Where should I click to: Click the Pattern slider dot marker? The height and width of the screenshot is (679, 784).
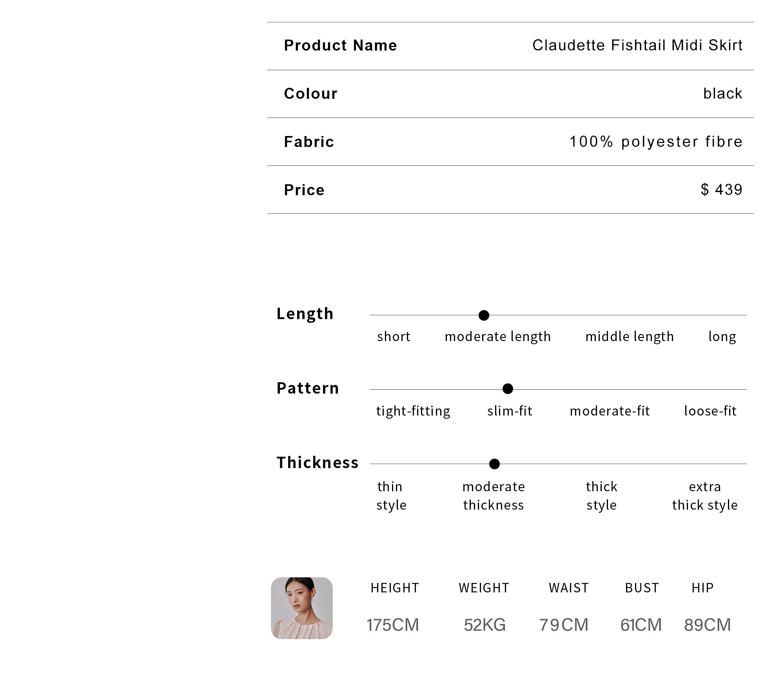tap(508, 389)
